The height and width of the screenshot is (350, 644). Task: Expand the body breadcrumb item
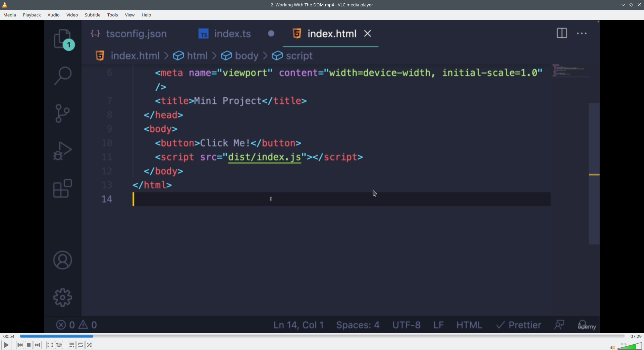point(239,56)
